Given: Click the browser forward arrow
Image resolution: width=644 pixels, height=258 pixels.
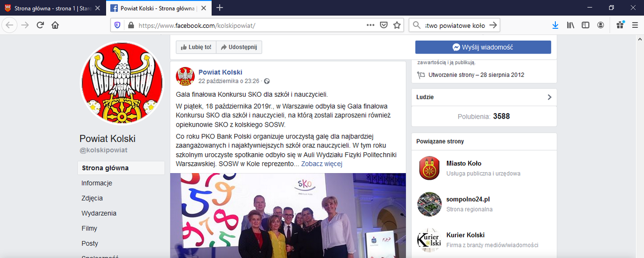Looking at the screenshot, I should [25, 25].
